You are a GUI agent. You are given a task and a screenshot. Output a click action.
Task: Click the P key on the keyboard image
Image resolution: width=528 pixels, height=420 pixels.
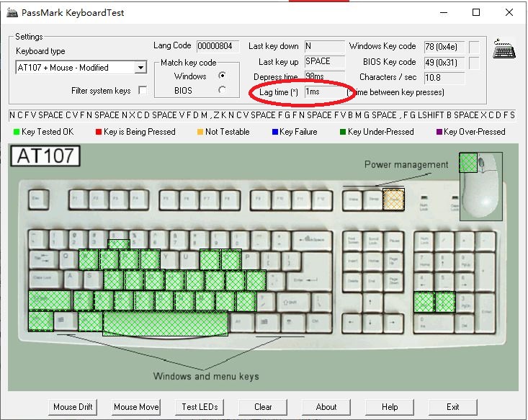point(249,259)
